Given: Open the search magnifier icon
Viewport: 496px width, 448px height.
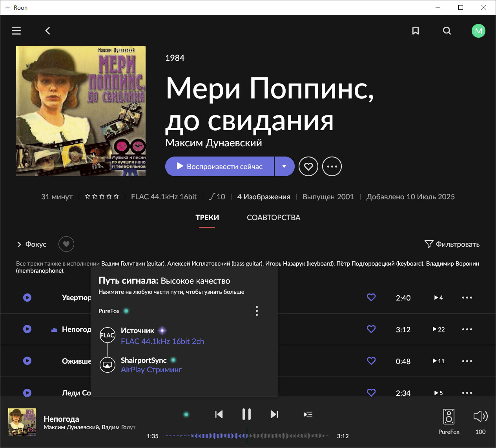Looking at the screenshot, I should pyautogui.click(x=447, y=31).
